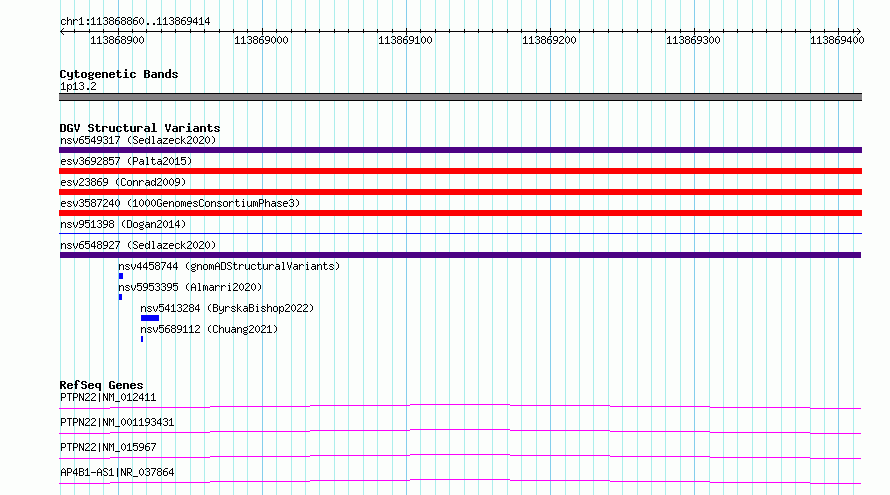Screen dimensions: 890x495
Task: Click the magenta intron line for AP4B1-AS1|NR_037864
Action: coord(460,481)
